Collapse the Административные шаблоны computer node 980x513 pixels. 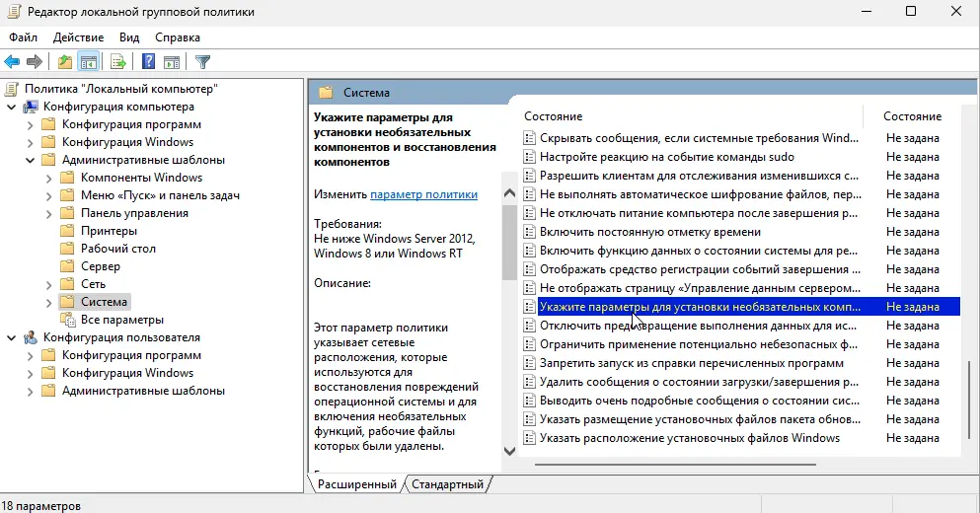29,160
